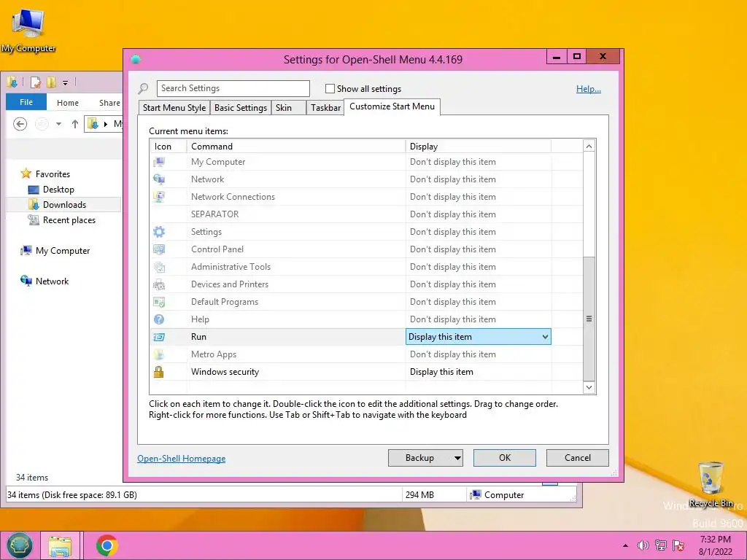Open the Help... link
The height and width of the screenshot is (560, 747).
(x=589, y=89)
